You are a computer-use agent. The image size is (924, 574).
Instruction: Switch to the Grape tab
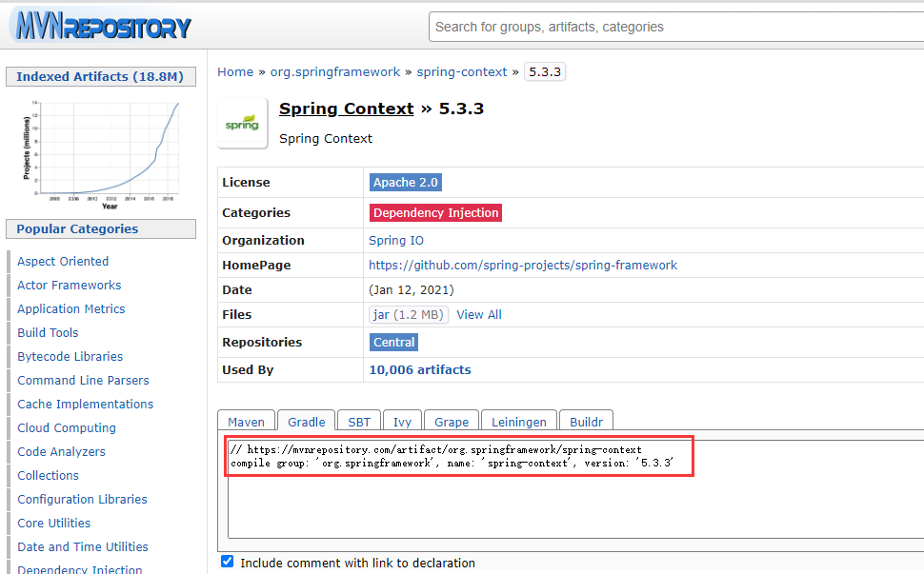click(x=452, y=422)
